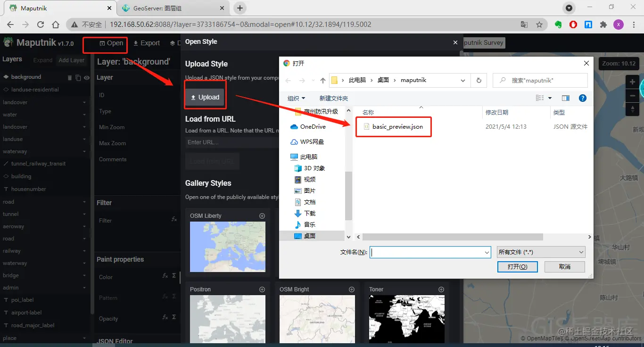The image size is (644, 347).
Task: Duplicate the background layer with copy icon
Action: (78, 77)
